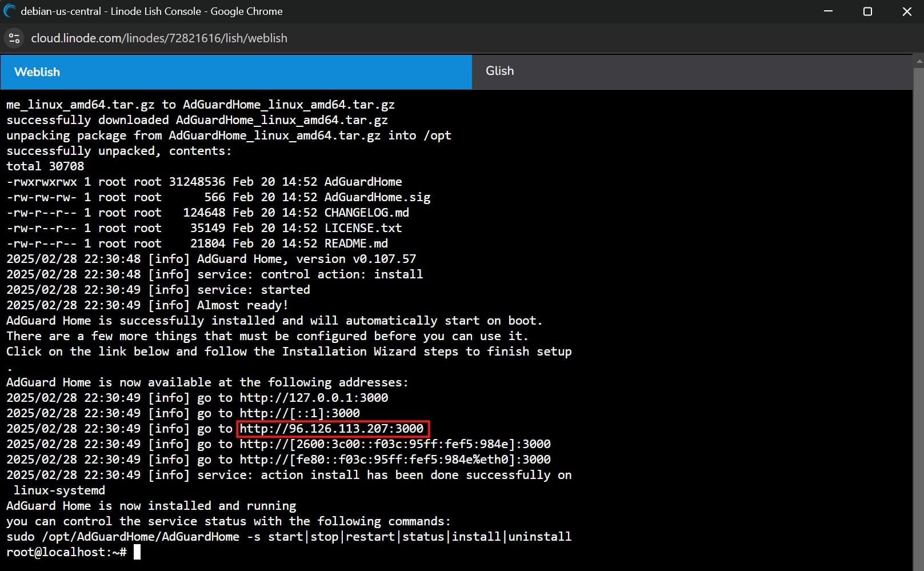Close the Chrome browser window
Image resolution: width=924 pixels, height=571 pixels.
tap(907, 11)
